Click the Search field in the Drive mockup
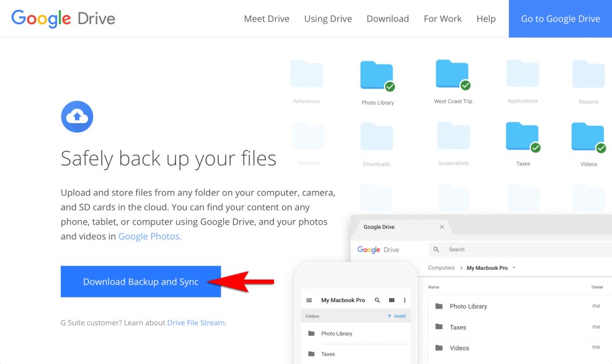 coord(471,249)
